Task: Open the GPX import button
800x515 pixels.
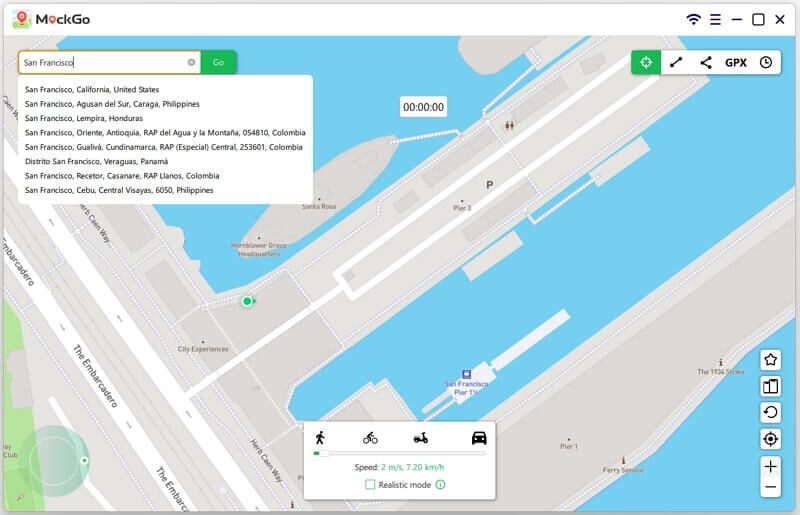Action: tap(736, 62)
